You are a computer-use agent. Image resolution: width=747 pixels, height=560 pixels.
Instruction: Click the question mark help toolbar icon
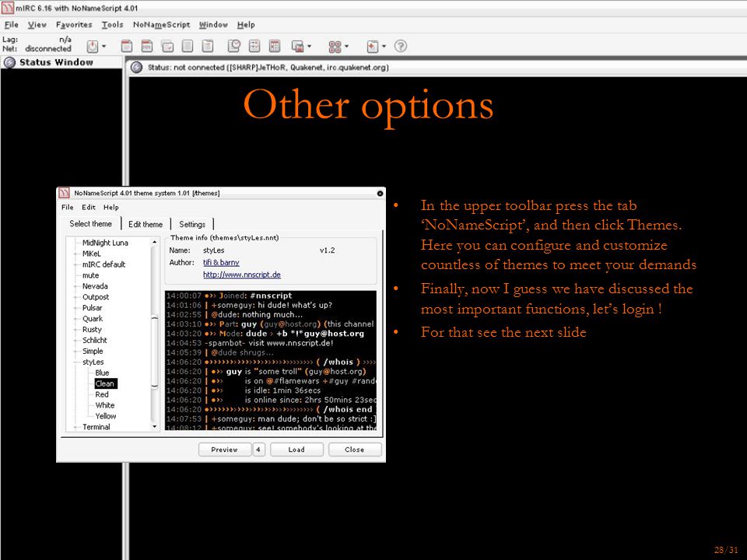(x=401, y=46)
